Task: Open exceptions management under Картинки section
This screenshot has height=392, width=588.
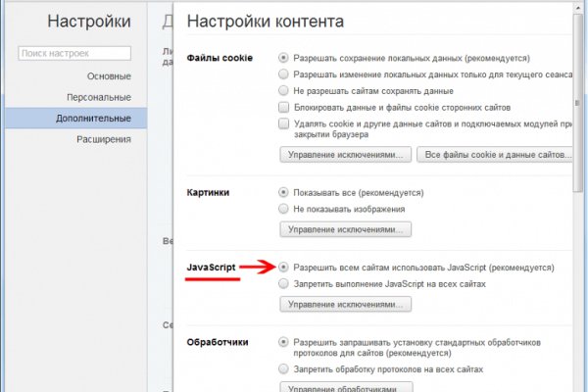Action: 345,229
